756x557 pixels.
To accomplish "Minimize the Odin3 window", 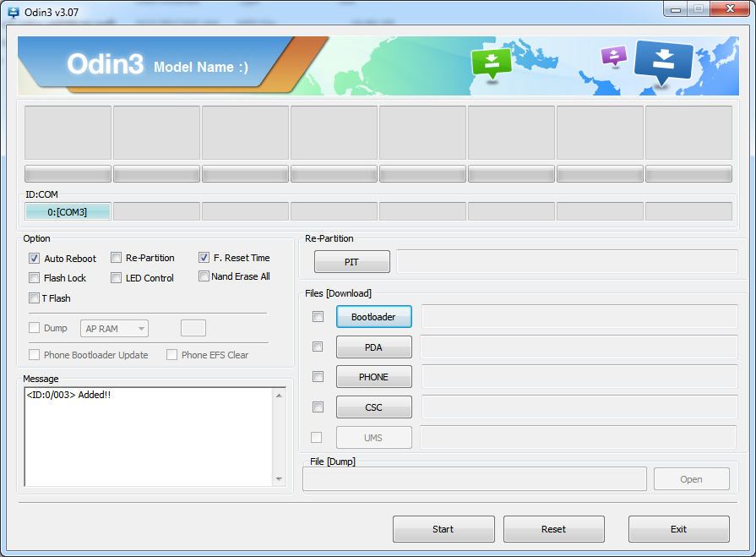I will point(676,9).
